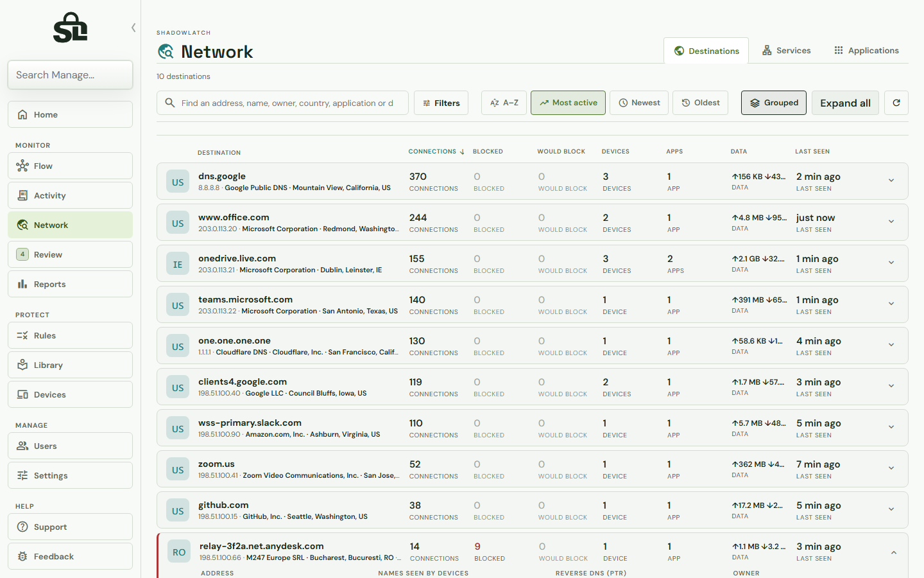Open the Home page from sidebar
The width and height of the screenshot is (924, 578).
70,114
